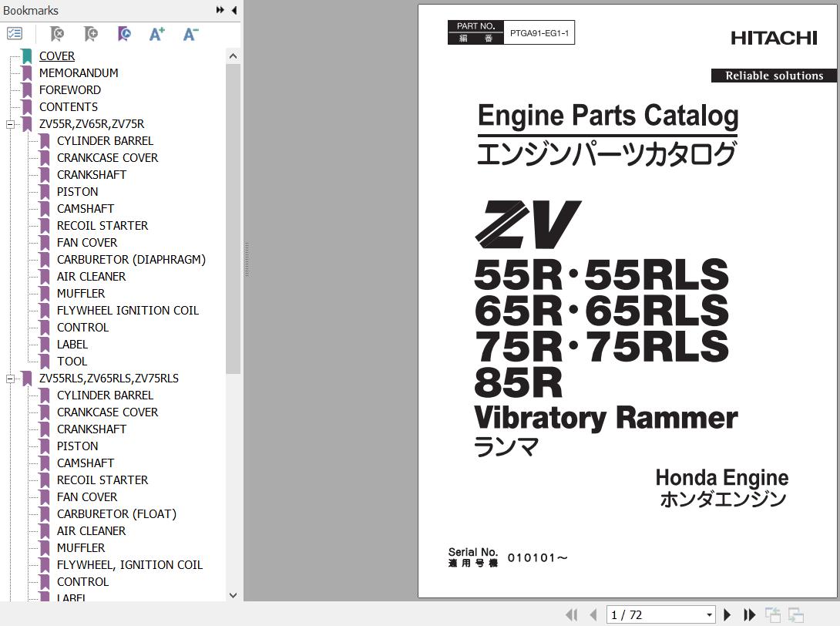Collapse the Bookmarks panel with left arrow
The width and height of the screenshot is (840, 626).
(234, 10)
